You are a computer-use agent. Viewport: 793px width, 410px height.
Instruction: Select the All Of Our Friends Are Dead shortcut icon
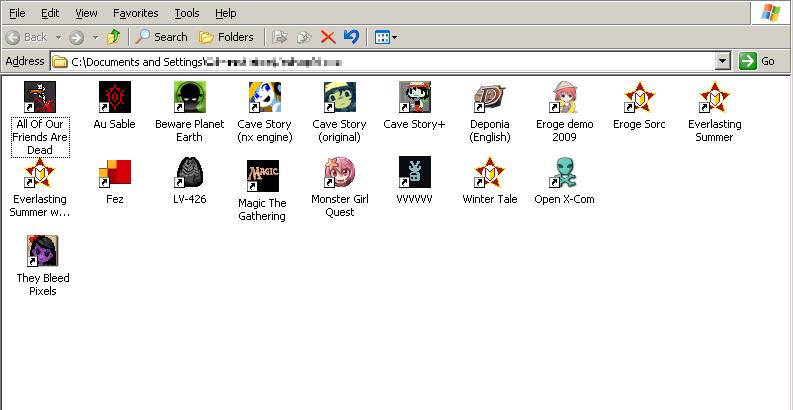point(40,97)
